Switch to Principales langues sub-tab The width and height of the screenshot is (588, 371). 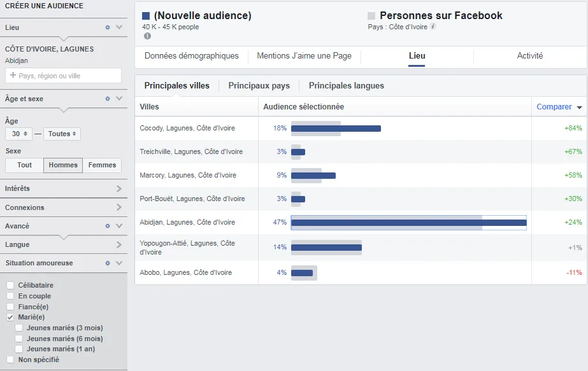click(347, 86)
